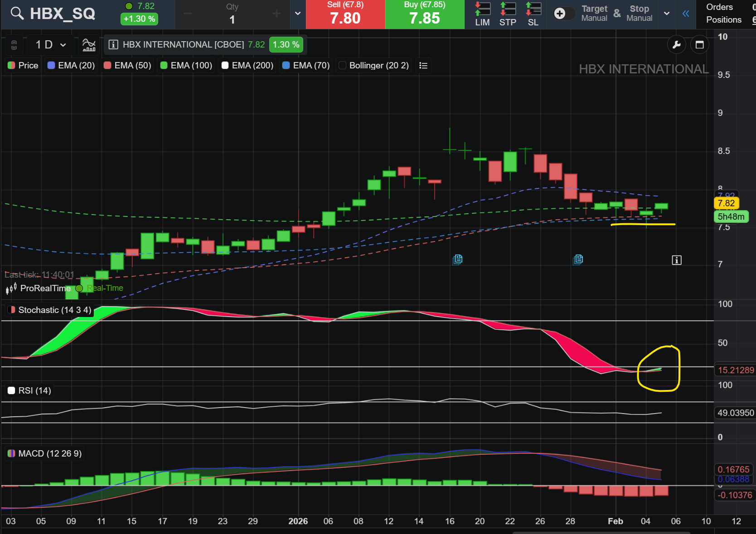
Task: Open the quantity dropdown arrow
Action: [x=298, y=14]
